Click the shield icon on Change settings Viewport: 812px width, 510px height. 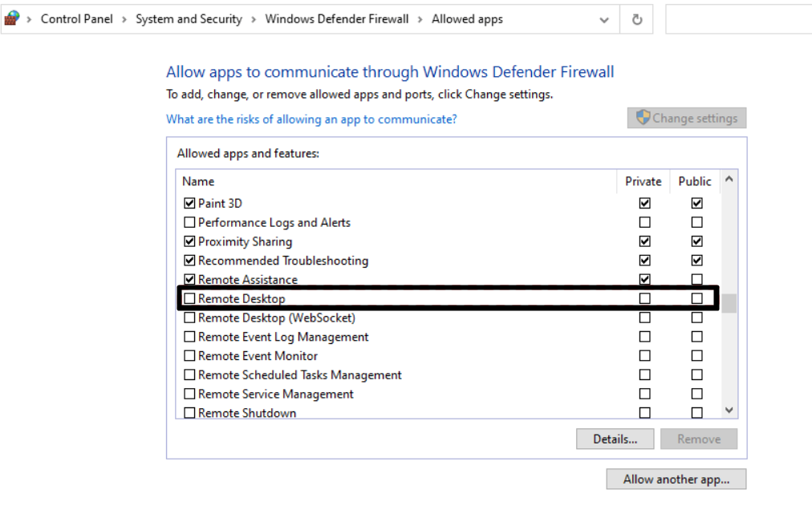coord(643,118)
